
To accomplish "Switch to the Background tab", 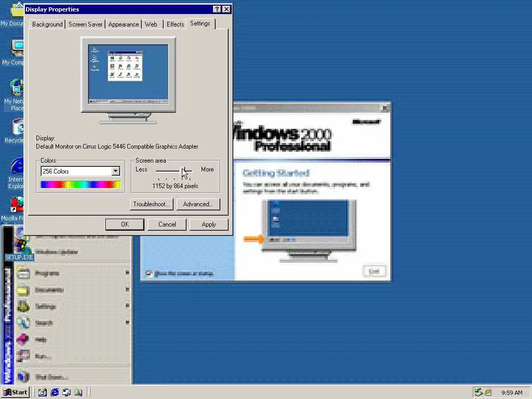I will coord(47,24).
